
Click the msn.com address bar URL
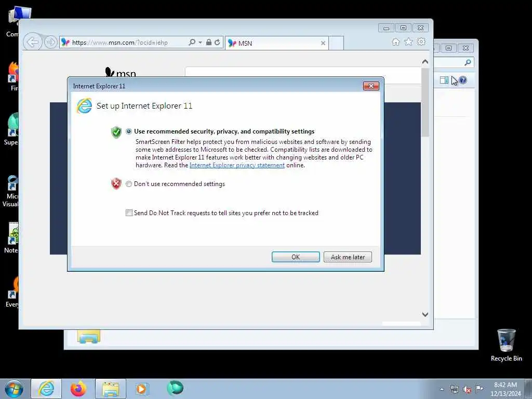(x=120, y=43)
